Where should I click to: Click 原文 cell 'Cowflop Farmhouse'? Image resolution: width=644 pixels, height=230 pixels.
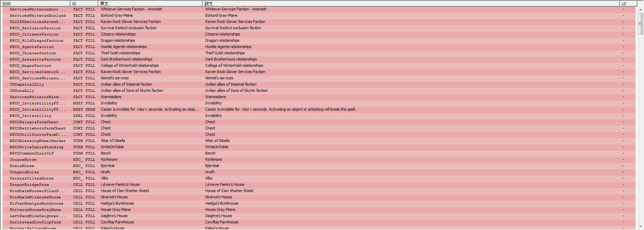click(x=117, y=222)
